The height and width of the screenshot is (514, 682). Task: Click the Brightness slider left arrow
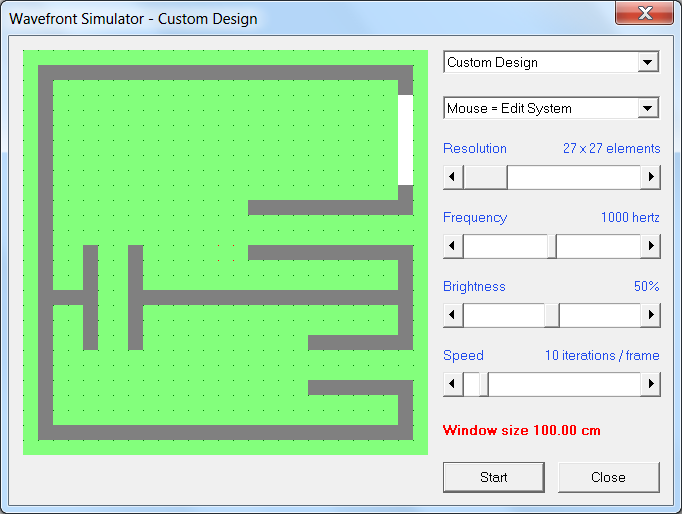(x=453, y=315)
